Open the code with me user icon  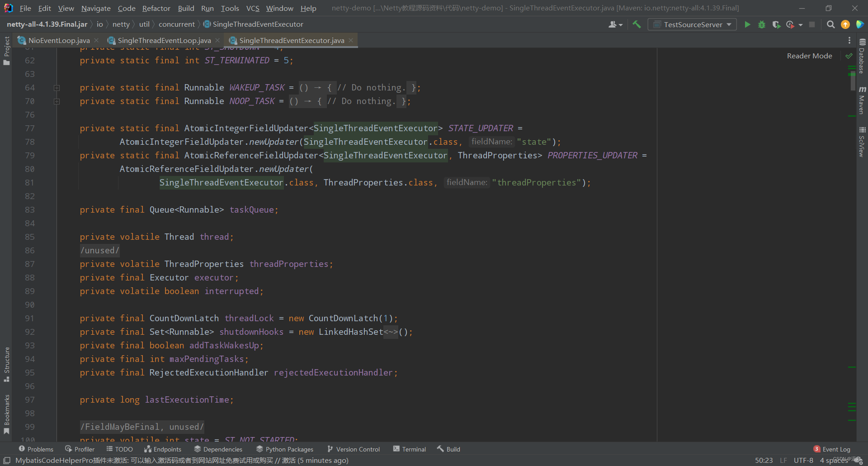pyautogui.click(x=613, y=24)
